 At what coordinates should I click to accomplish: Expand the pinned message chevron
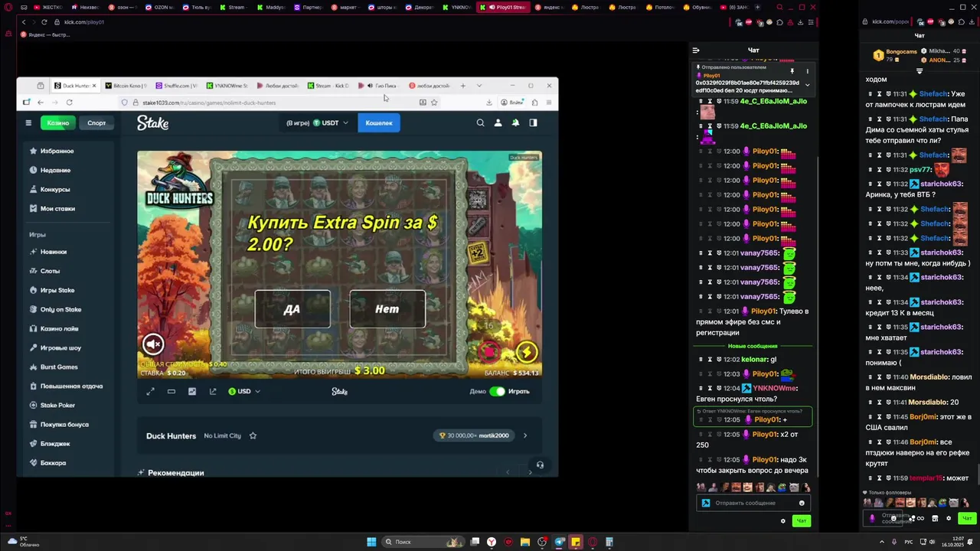[807, 85]
